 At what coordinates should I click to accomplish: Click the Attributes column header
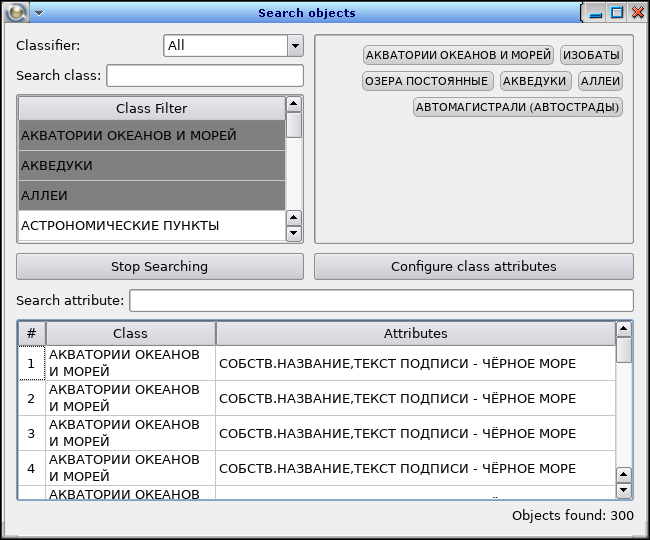click(x=415, y=333)
